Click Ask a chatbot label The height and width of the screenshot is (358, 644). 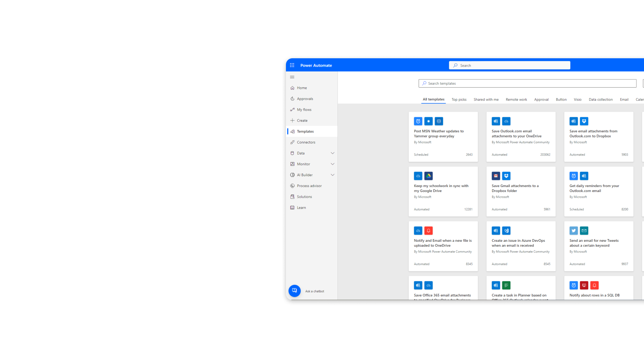315,291
